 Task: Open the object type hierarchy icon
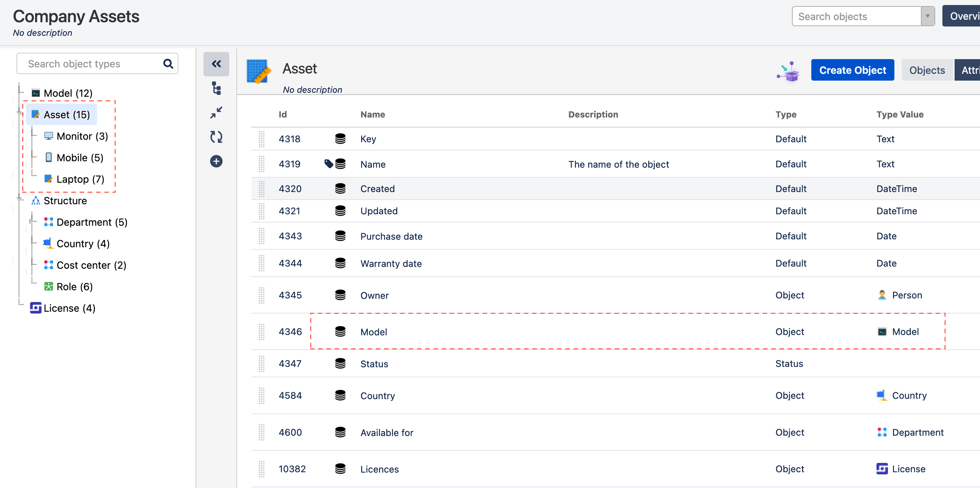216,88
